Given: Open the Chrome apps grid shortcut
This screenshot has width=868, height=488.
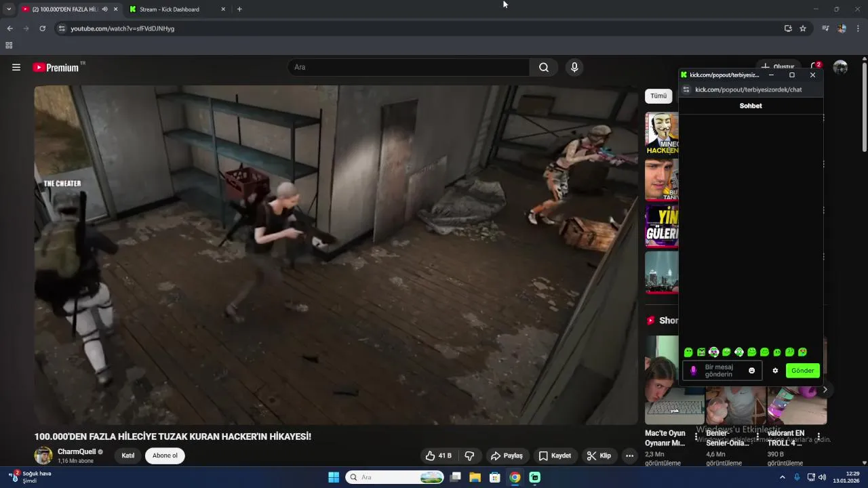Looking at the screenshot, I should tap(9, 45).
